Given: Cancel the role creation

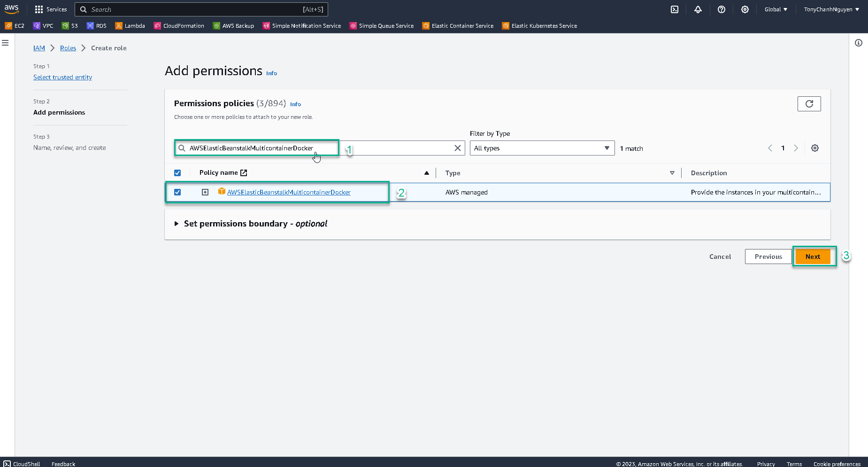Looking at the screenshot, I should [x=720, y=257].
